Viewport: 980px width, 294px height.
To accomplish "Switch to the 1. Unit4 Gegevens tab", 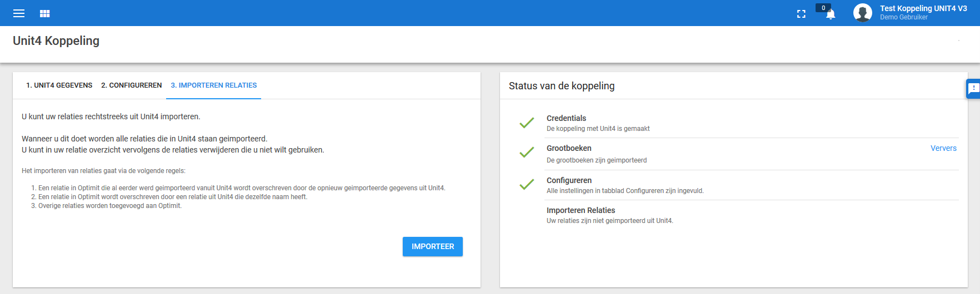I will click(x=59, y=85).
